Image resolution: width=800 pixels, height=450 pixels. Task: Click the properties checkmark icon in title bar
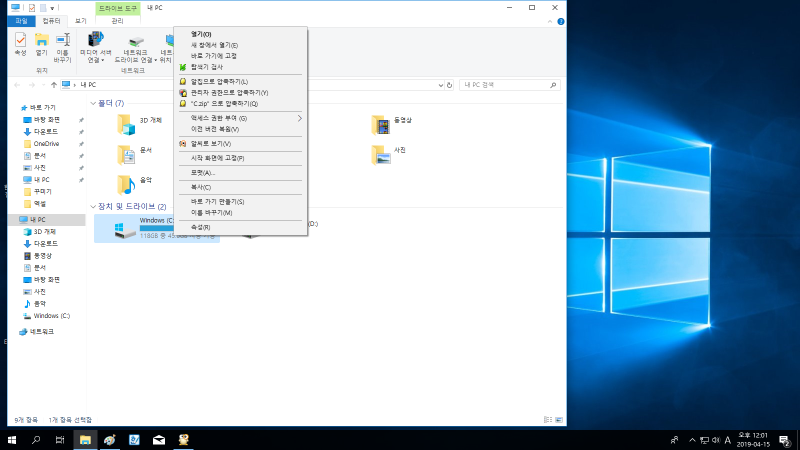[32, 8]
